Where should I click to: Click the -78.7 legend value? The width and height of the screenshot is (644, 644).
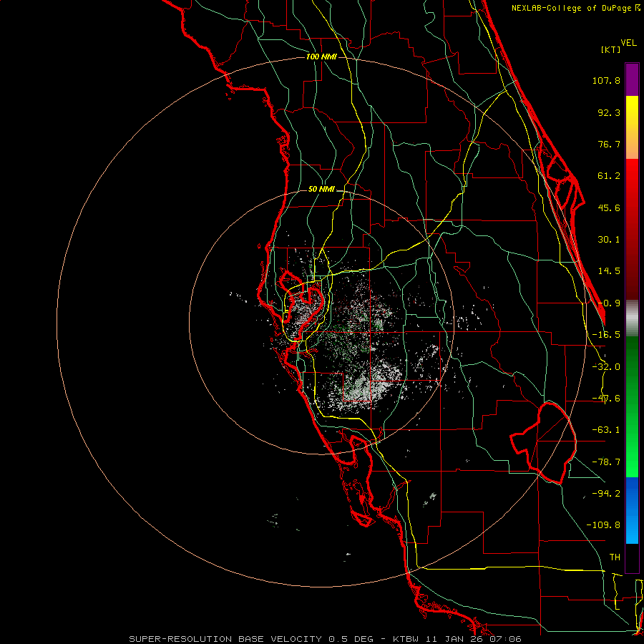point(606,462)
